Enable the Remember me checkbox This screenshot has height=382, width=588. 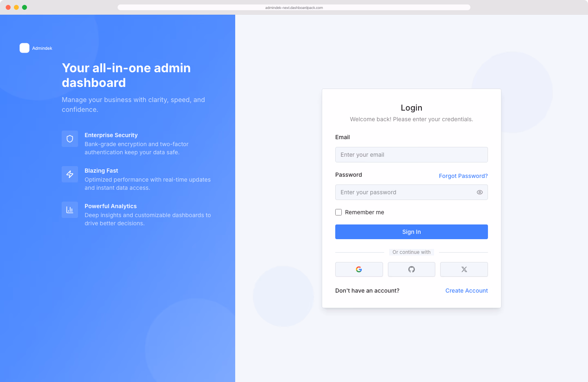tap(339, 212)
